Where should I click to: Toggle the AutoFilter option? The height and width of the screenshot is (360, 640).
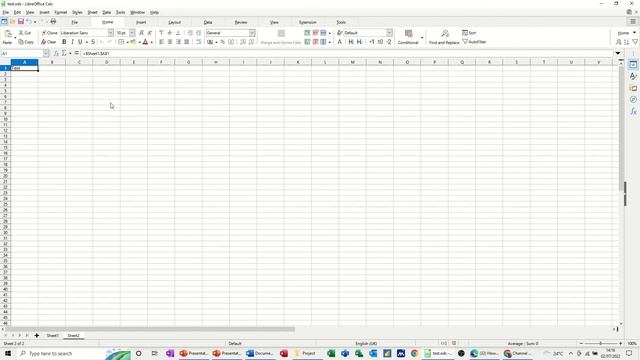tap(474, 42)
